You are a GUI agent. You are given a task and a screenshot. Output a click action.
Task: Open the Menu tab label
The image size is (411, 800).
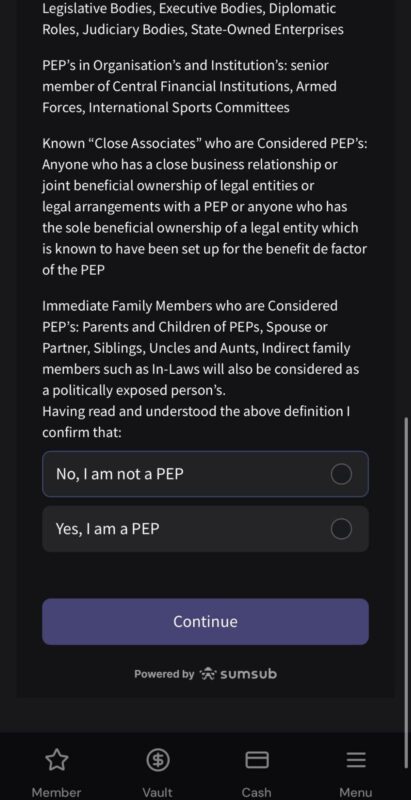pyautogui.click(x=356, y=792)
